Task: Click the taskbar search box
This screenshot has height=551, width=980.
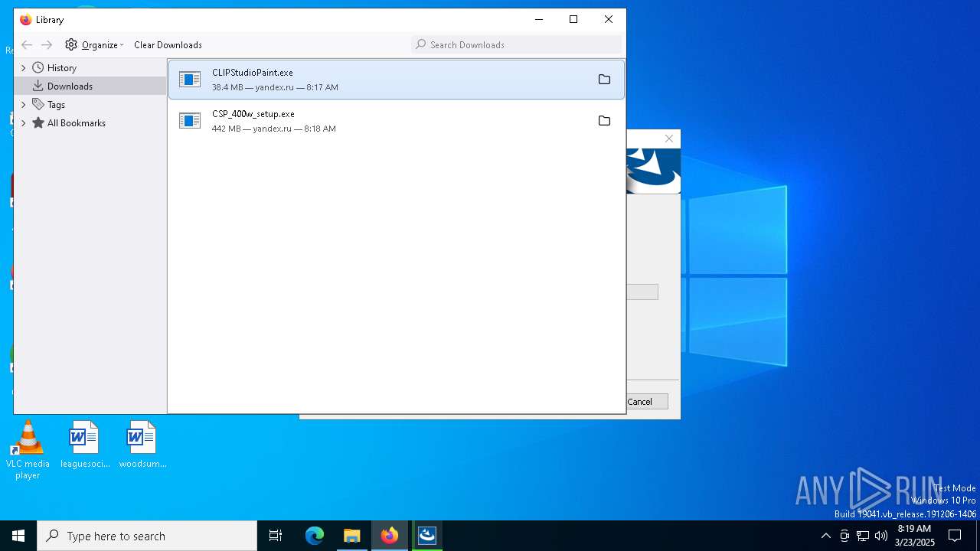Action: [147, 536]
